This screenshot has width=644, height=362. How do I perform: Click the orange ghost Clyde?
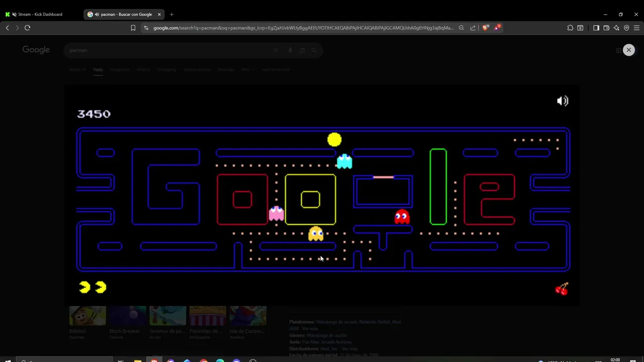click(315, 233)
